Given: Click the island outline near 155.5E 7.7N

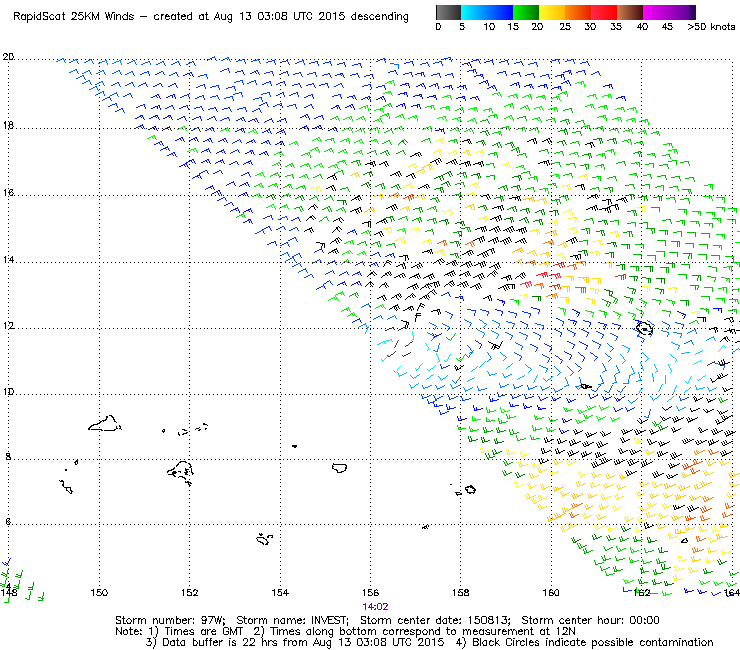Looking at the screenshot, I should 339,468.
